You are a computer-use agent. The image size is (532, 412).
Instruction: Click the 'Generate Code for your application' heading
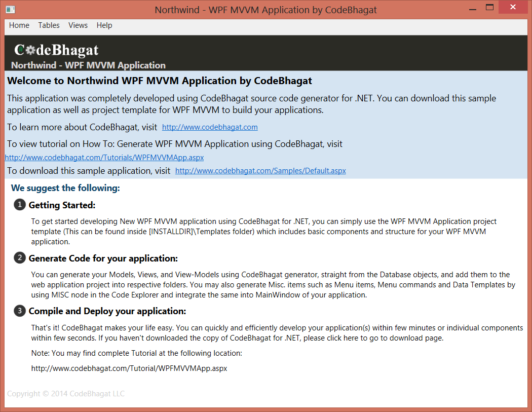tap(103, 258)
